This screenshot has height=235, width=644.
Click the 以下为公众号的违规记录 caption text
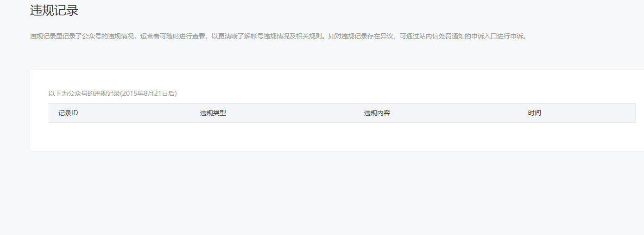[113, 93]
